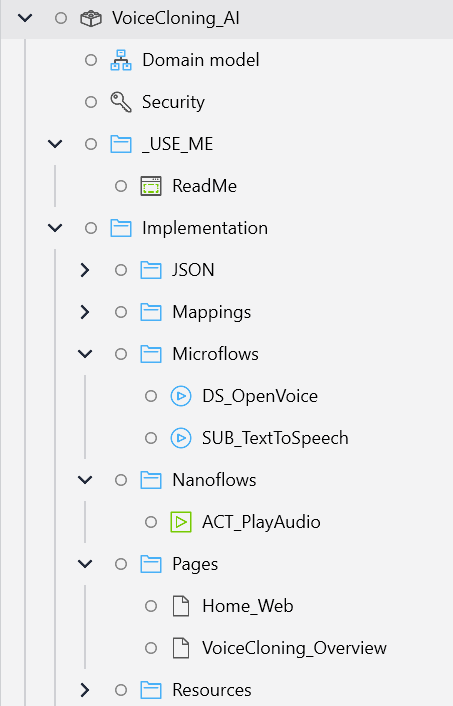
Task: Click the DS_OpenVoice microflow icon
Action: coord(181,396)
